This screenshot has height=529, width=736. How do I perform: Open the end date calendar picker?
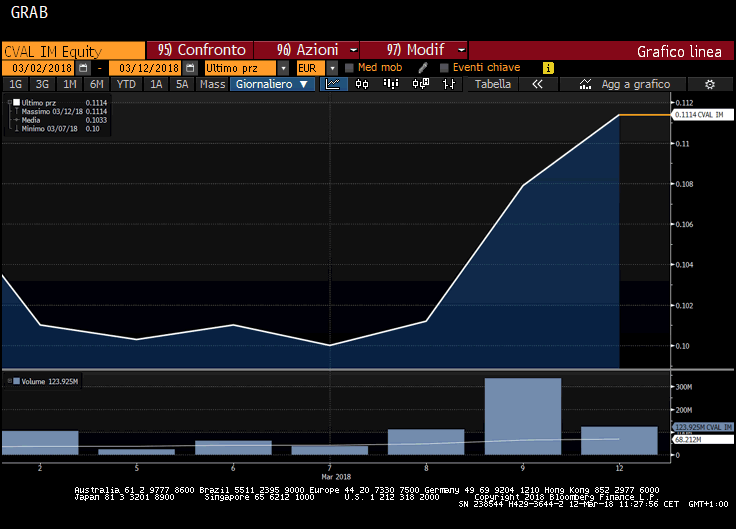pos(189,68)
